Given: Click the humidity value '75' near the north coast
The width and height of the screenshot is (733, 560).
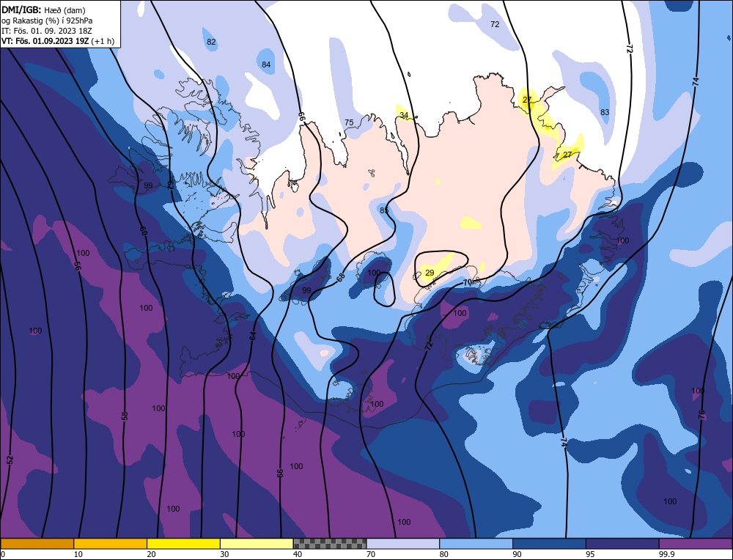Looking at the screenshot, I should (349, 122).
